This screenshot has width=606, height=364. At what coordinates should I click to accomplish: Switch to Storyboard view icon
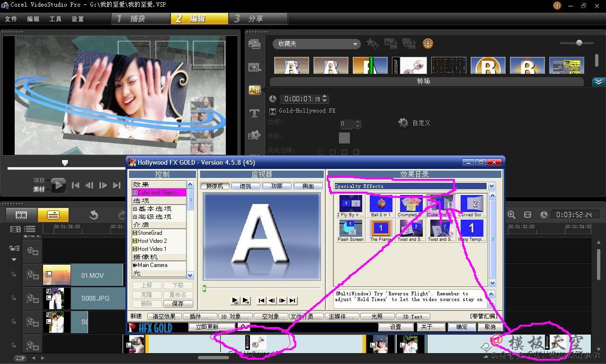(21, 215)
